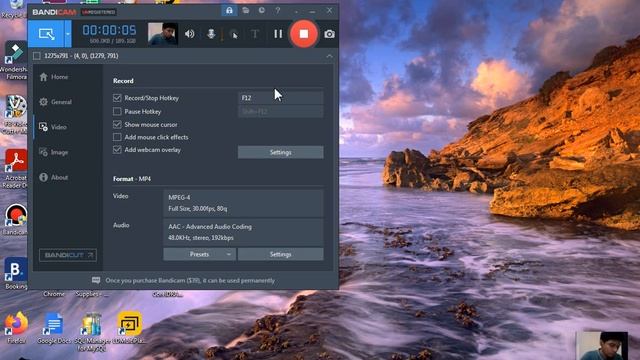The width and height of the screenshot is (640, 360).
Task: Open Acrobat Reader desktop shortcut
Action: (16, 168)
